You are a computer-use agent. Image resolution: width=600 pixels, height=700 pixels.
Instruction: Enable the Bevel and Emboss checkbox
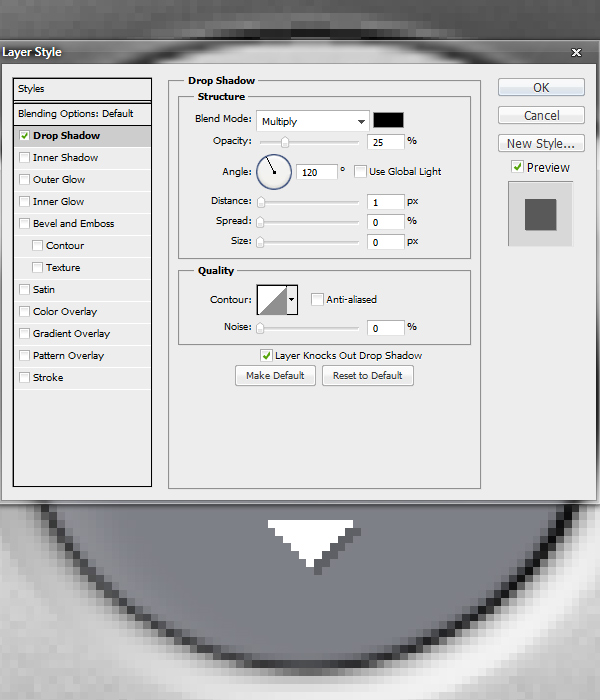point(24,223)
